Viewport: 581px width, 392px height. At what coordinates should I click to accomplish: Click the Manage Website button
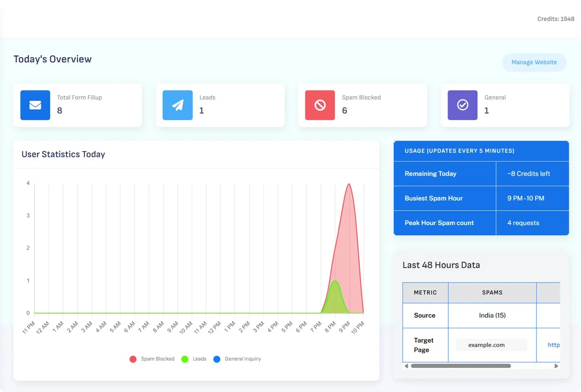pyautogui.click(x=534, y=62)
